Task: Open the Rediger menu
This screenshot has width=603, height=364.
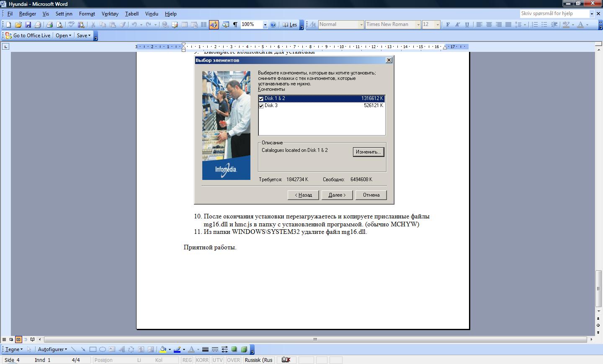Action: click(27, 14)
